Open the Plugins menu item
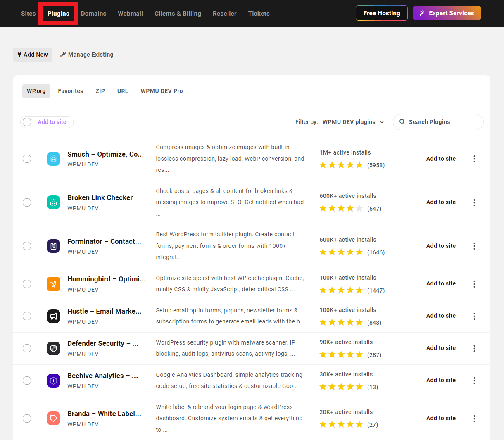This screenshot has width=504, height=440. click(58, 14)
